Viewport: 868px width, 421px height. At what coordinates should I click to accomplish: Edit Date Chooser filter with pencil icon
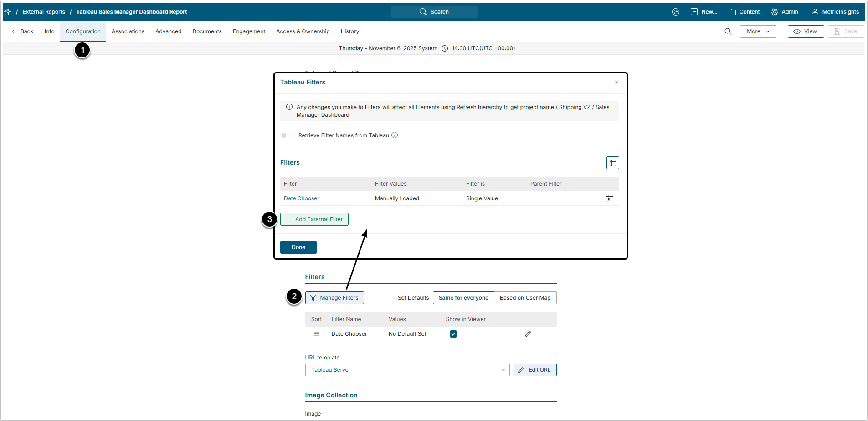tap(528, 334)
